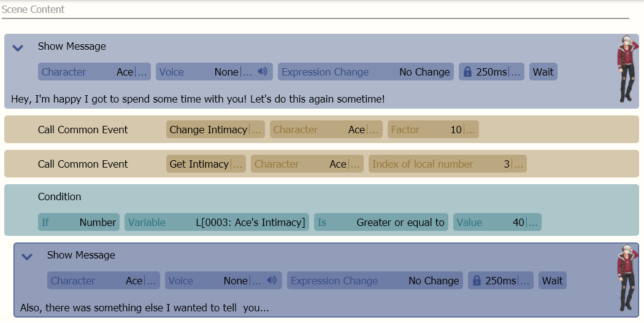Open Change Intimacy common event selector
This screenshot has height=323, width=644.
(215, 129)
